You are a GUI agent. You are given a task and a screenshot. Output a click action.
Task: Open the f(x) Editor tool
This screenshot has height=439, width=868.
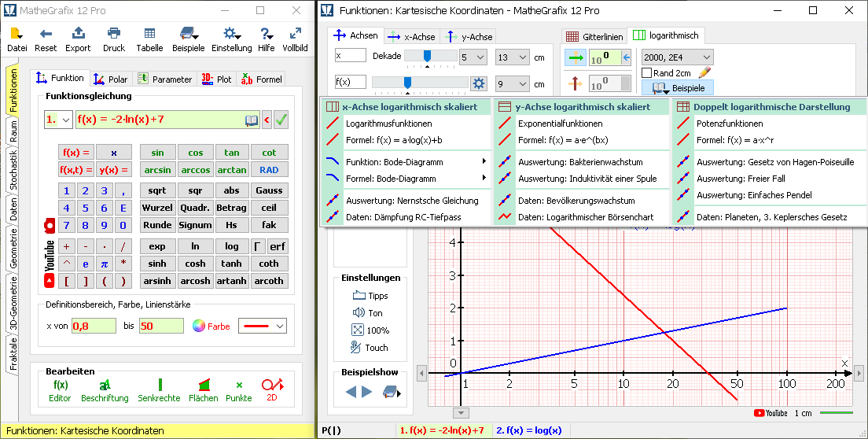pos(60,390)
